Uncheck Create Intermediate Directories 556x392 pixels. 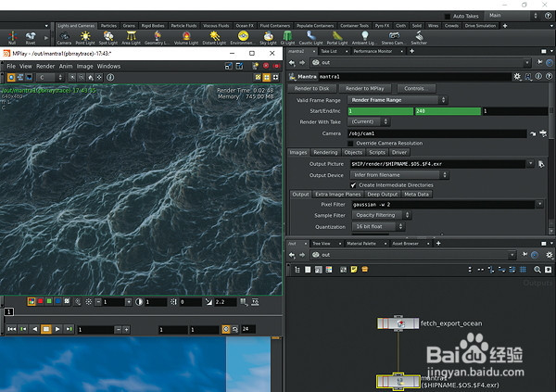coord(353,184)
